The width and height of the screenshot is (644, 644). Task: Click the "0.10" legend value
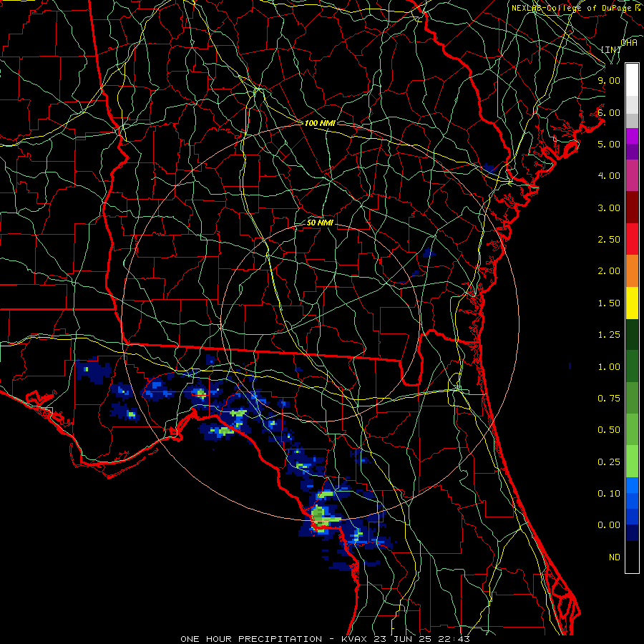pos(609,494)
